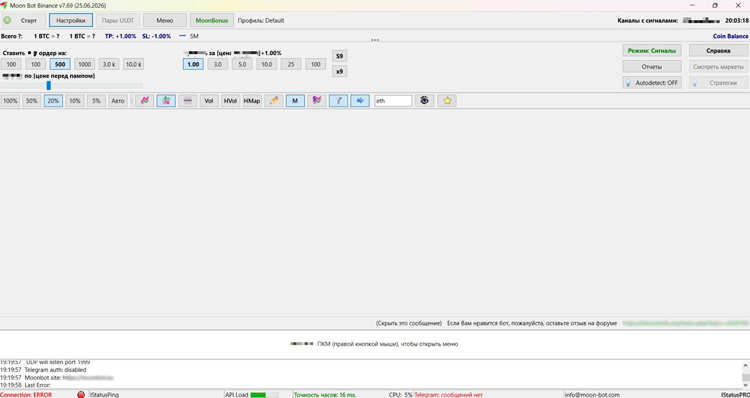This screenshot has width=750, height=398.
Task: Click the green circle Start indicator icon
Action: [x=8, y=21]
